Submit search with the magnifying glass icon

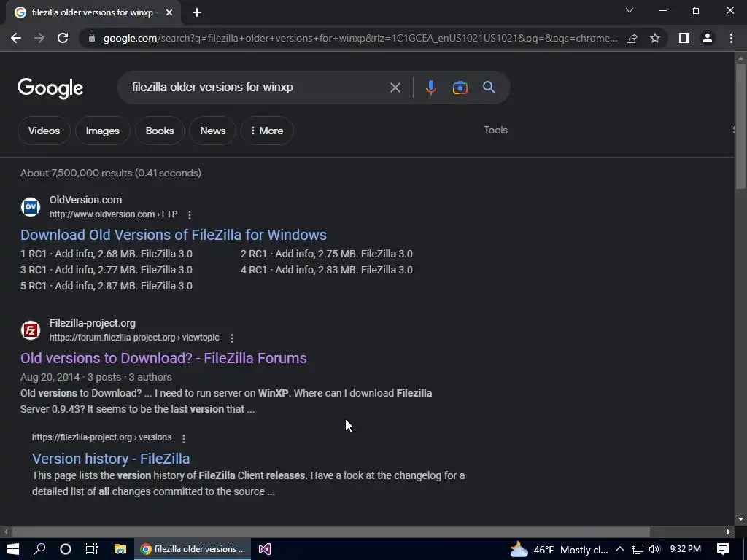[489, 87]
